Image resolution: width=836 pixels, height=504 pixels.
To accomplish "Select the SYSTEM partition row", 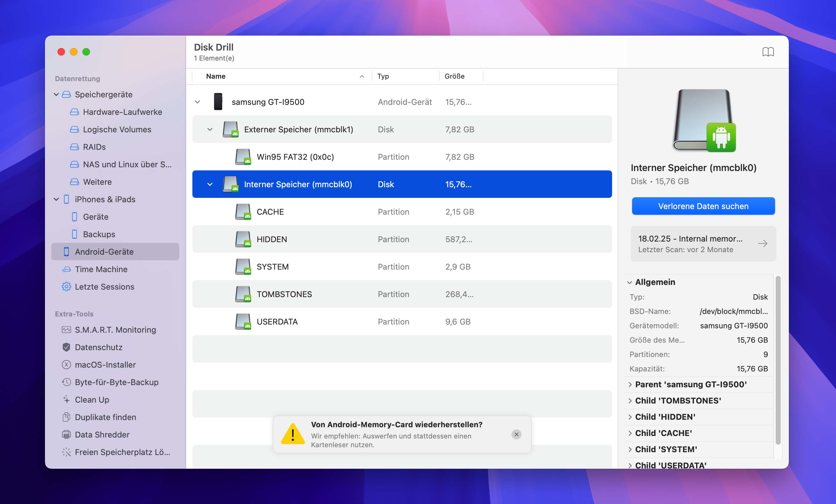I will click(x=402, y=267).
